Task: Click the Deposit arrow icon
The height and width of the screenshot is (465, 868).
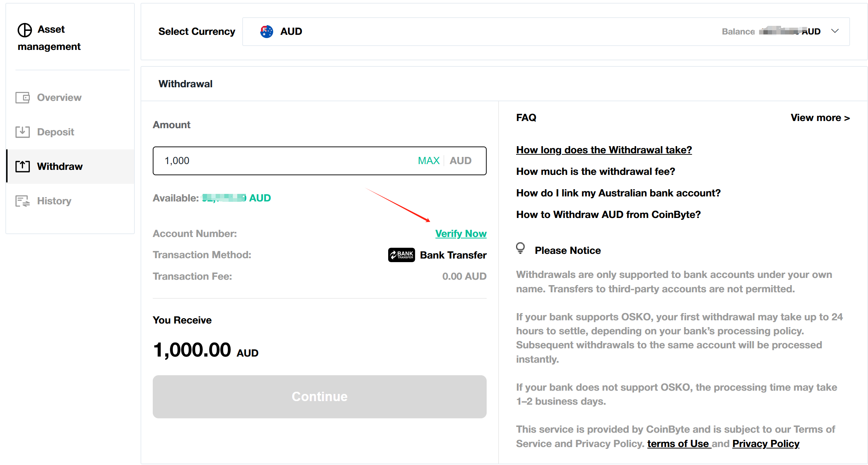Action: point(23,132)
